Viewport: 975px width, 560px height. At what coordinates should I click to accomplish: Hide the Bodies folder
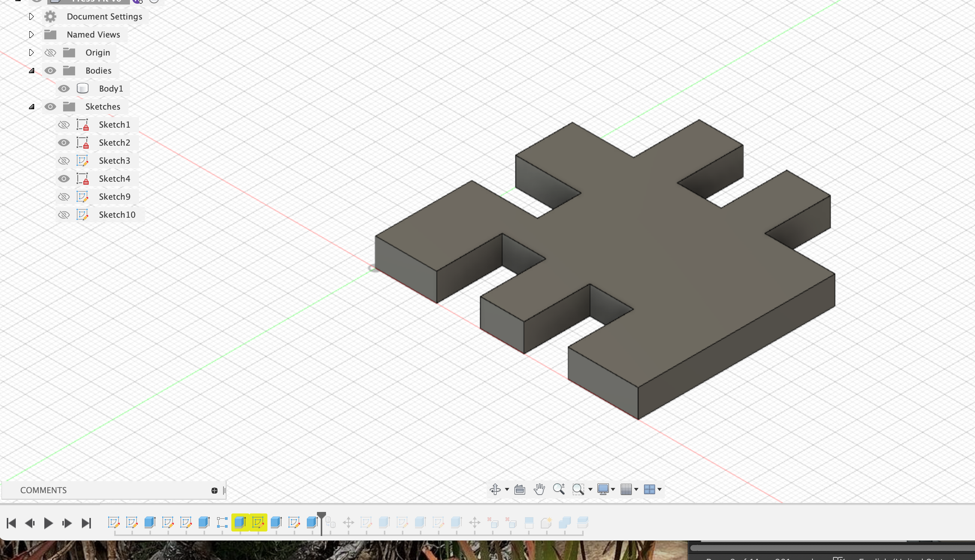pos(50,71)
